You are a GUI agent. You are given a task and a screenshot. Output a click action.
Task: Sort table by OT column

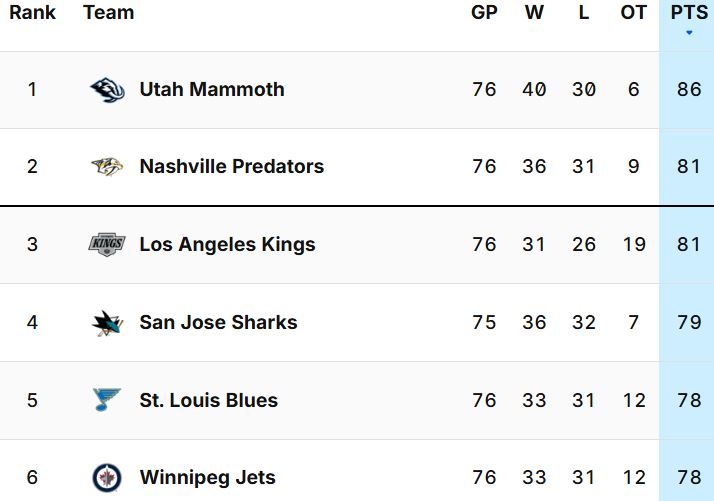pyautogui.click(x=634, y=13)
